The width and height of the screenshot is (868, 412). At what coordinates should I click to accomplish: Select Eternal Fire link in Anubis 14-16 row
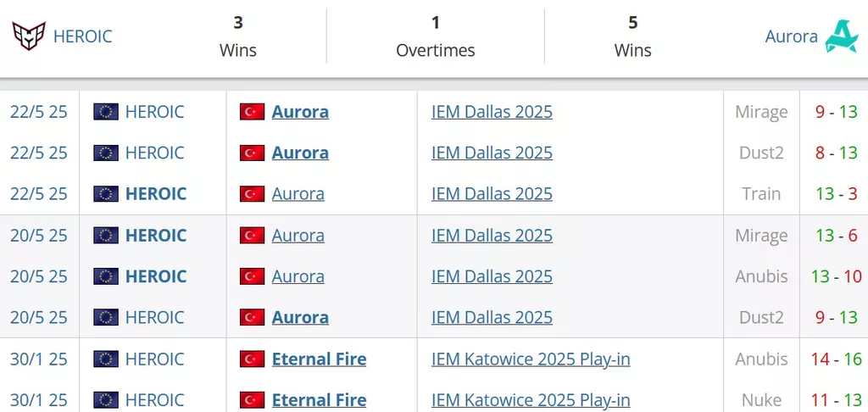point(319,359)
